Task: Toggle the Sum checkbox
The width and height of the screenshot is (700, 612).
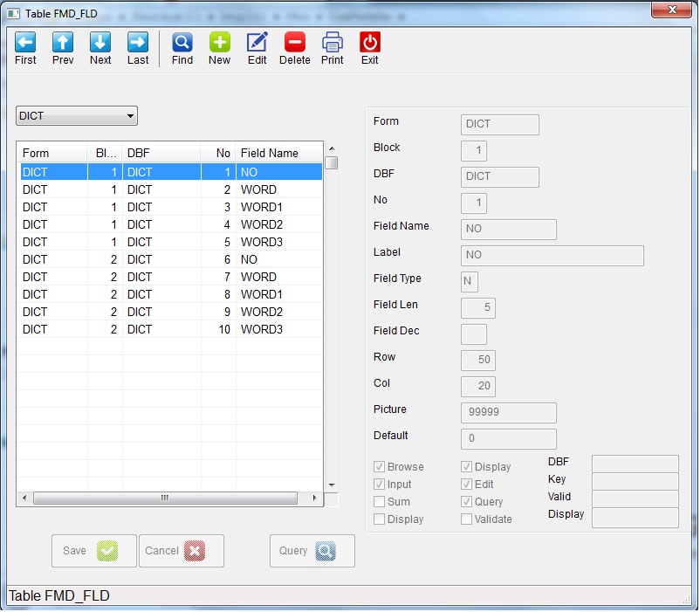Action: [x=379, y=502]
